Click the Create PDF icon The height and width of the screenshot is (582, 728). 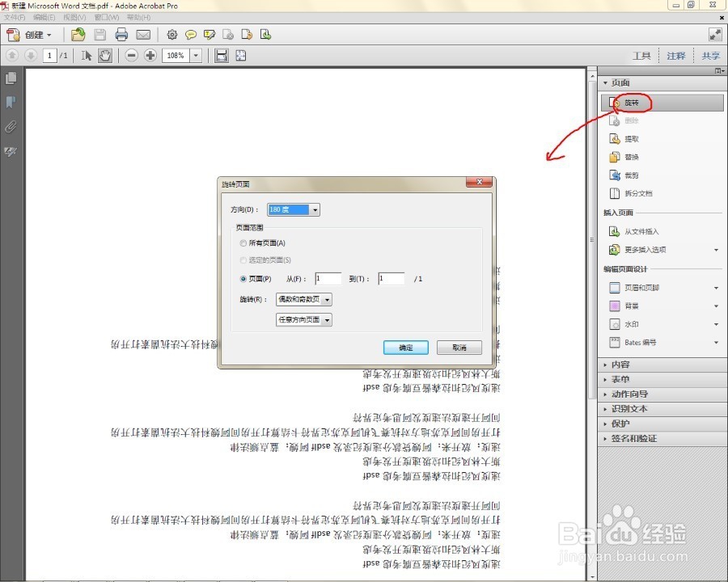coord(13,35)
